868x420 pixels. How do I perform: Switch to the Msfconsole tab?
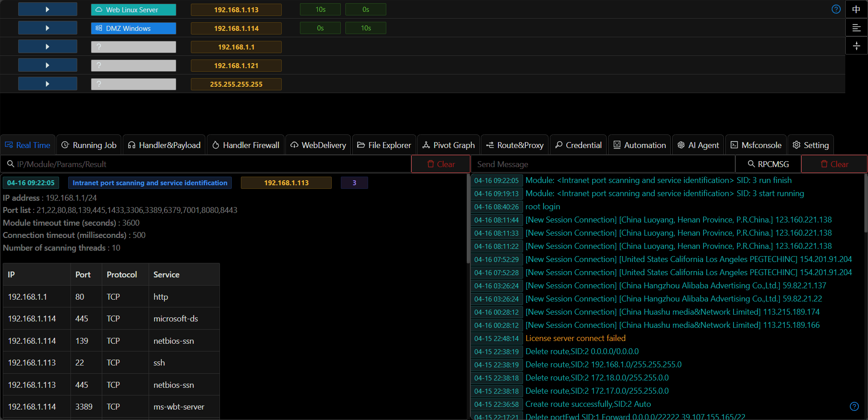click(x=756, y=145)
